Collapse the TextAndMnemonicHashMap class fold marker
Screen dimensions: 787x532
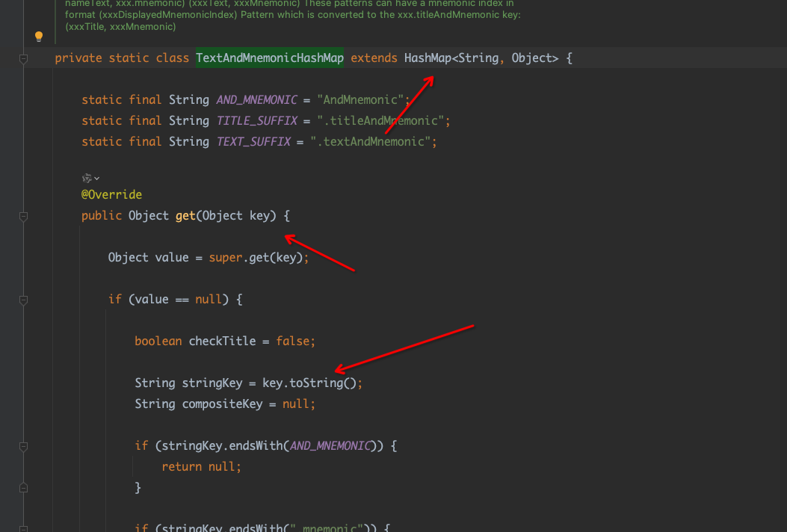point(24,58)
